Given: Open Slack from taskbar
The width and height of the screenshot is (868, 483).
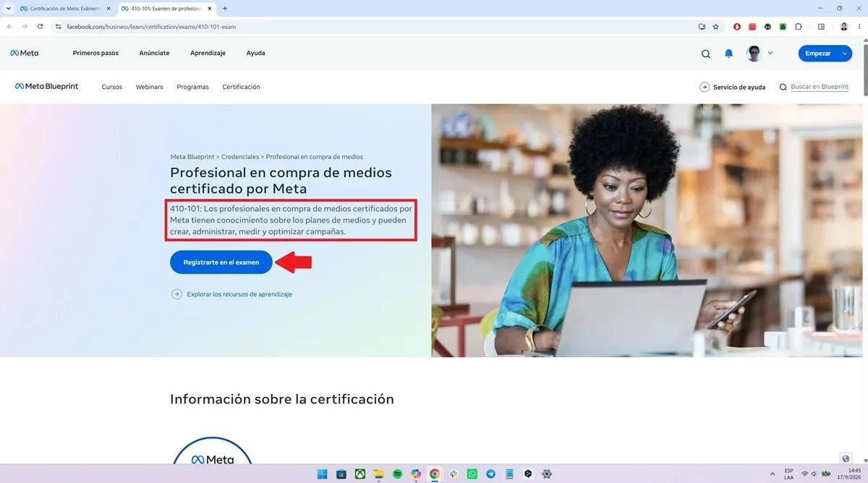Looking at the screenshot, I should pos(454,474).
